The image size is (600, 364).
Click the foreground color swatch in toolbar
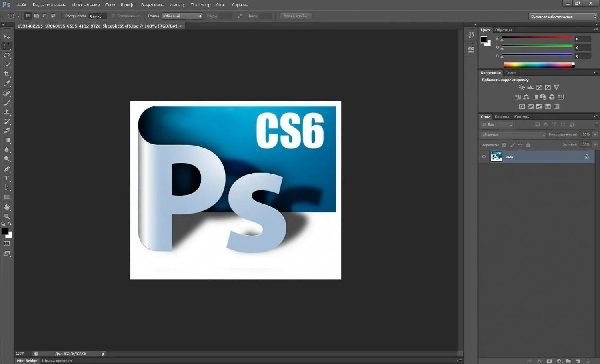click(5, 231)
